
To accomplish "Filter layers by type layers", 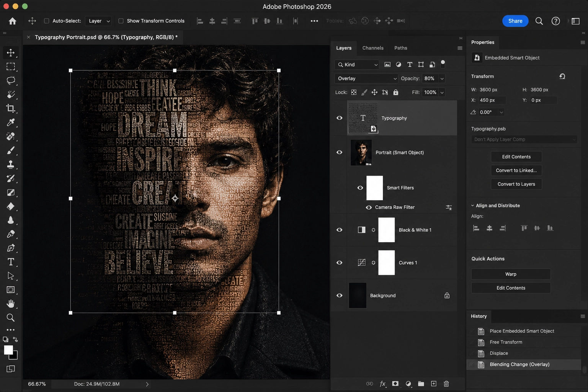I will click(x=410, y=65).
